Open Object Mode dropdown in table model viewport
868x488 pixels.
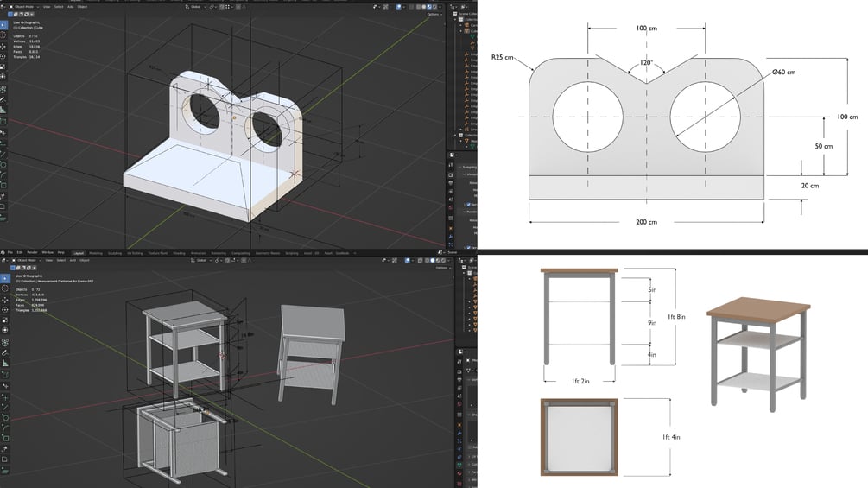(x=26, y=260)
